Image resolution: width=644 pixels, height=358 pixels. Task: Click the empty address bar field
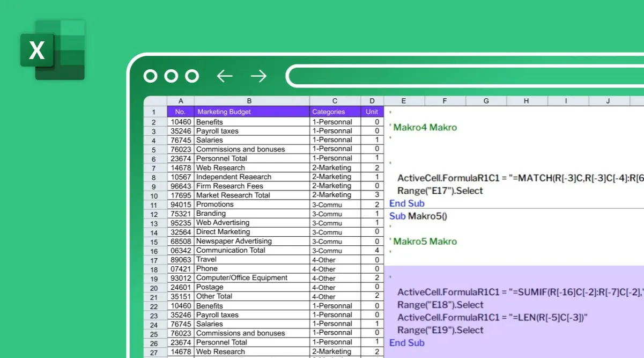click(x=465, y=76)
